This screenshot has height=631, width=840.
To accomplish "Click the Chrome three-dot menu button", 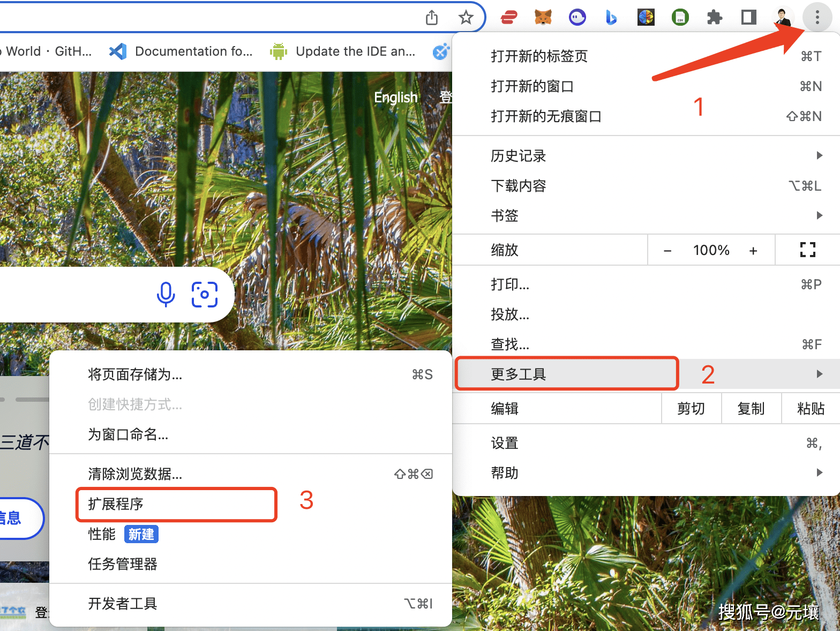I will 817,18.
